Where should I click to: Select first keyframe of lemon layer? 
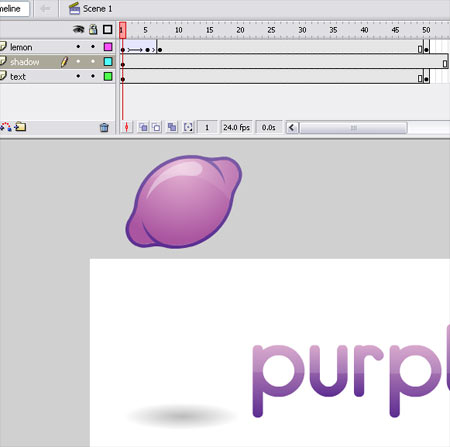pos(123,50)
